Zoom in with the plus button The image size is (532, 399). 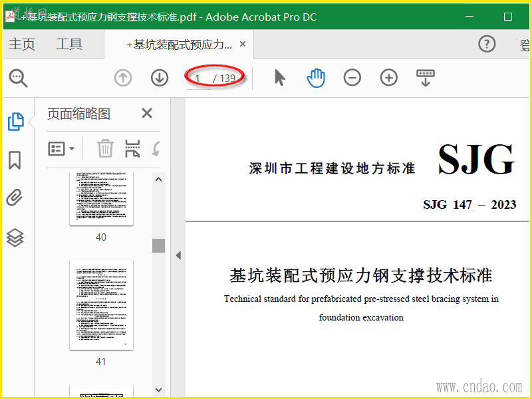pos(389,78)
